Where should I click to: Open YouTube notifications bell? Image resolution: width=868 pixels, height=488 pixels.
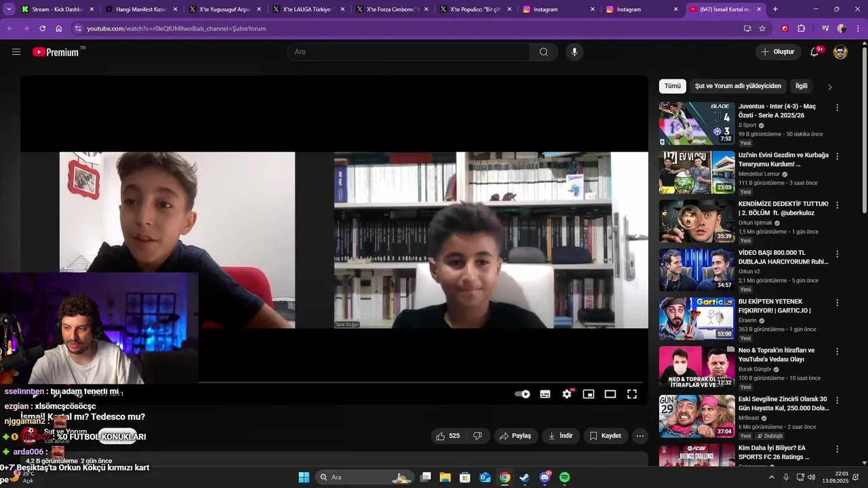coord(814,52)
